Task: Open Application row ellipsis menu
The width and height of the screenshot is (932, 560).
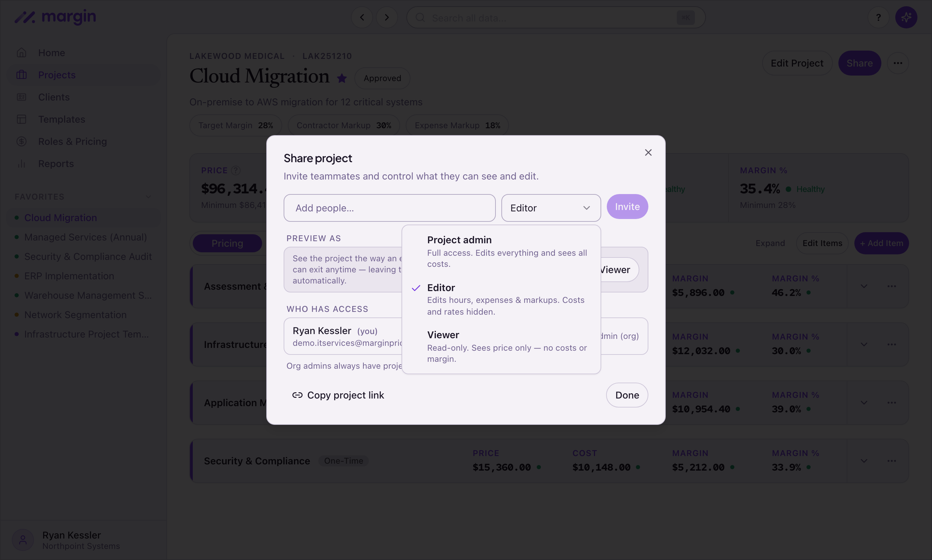Action: [892, 403]
